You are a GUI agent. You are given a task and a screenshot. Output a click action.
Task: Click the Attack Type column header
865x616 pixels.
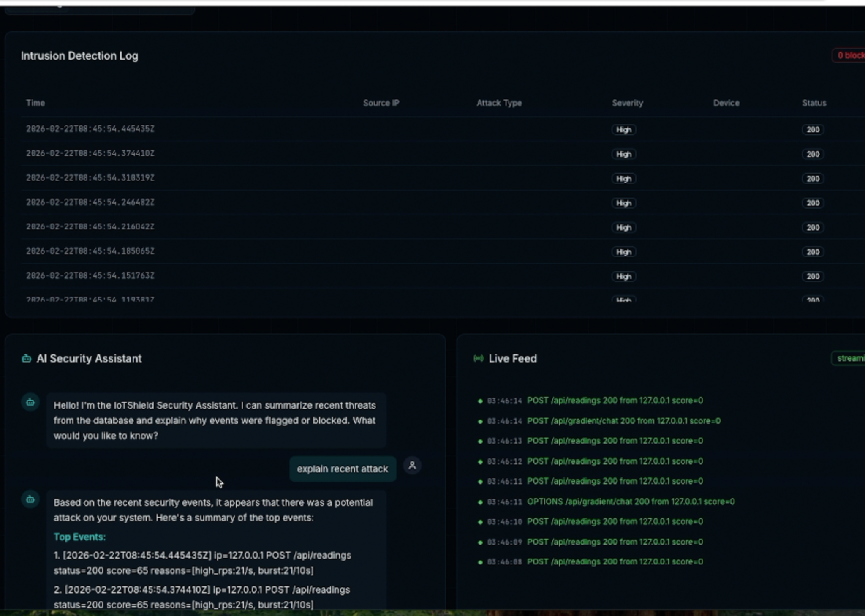499,103
